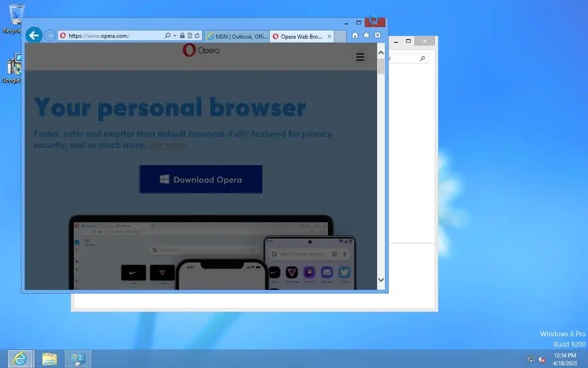Switch to the MSN | Outlook tab
Screen dimensions: 588x368
point(237,36)
